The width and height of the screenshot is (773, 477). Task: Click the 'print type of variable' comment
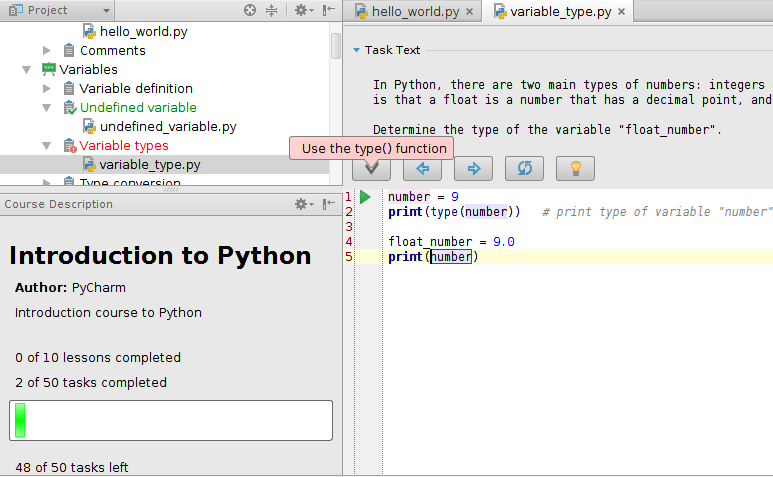tap(657, 212)
